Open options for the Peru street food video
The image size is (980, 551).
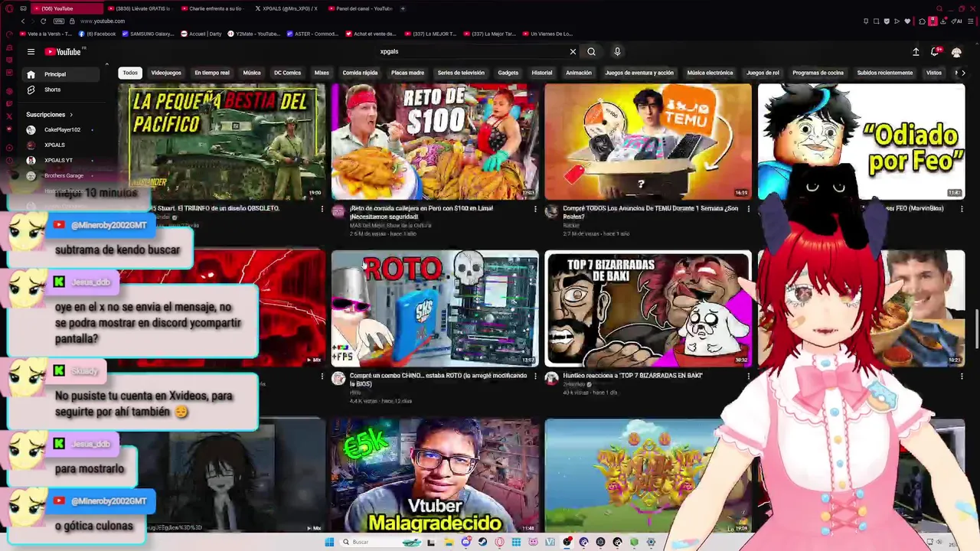click(535, 209)
